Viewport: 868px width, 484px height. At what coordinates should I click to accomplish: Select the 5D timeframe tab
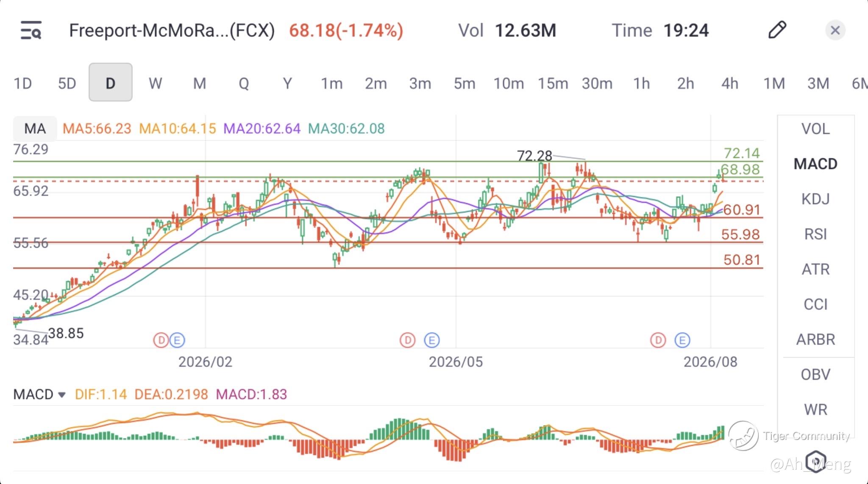[67, 83]
